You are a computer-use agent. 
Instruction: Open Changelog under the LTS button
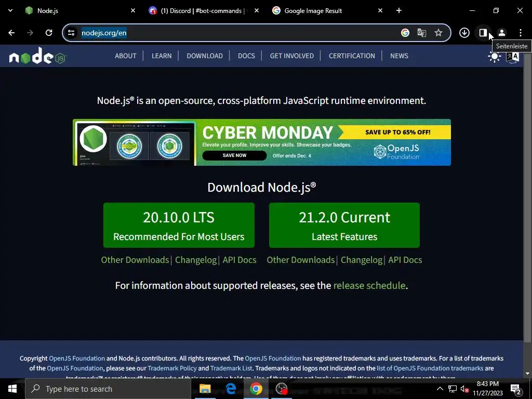(x=196, y=260)
